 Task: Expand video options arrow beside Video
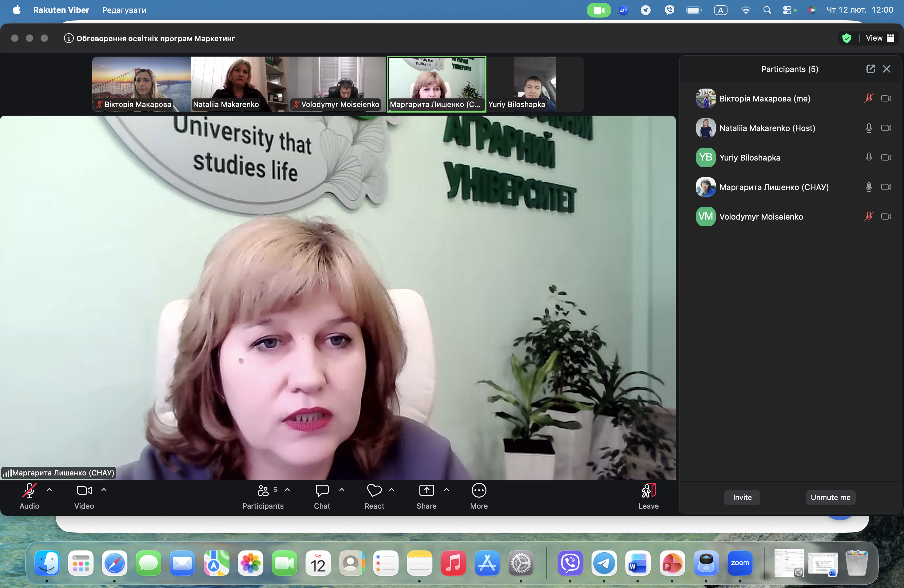pyautogui.click(x=104, y=490)
